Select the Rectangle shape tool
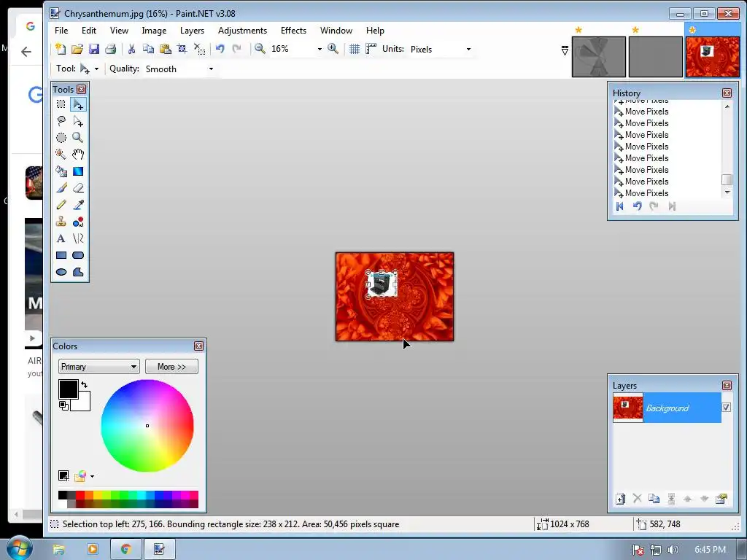 (x=61, y=255)
